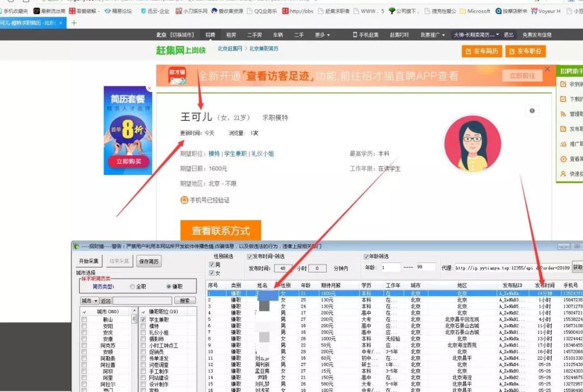Click the info icon beside the avatar
Viewport: 583px width, 392px height.
point(532,111)
